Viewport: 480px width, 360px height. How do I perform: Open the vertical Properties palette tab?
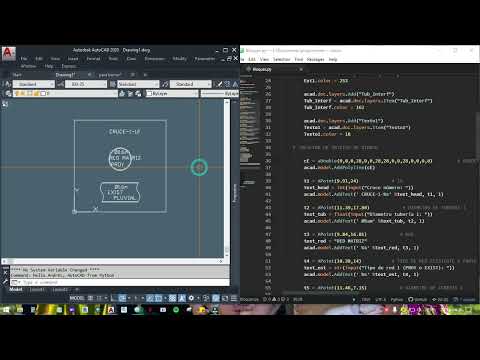pos(235,193)
